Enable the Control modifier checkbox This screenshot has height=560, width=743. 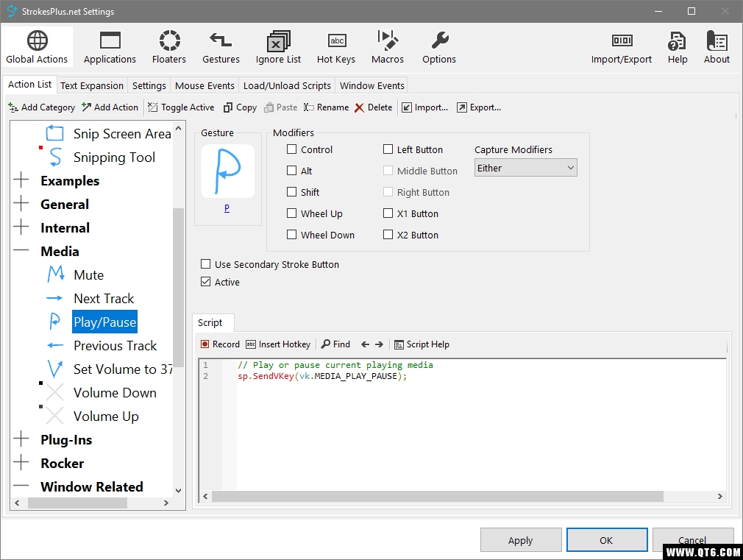[x=292, y=149]
